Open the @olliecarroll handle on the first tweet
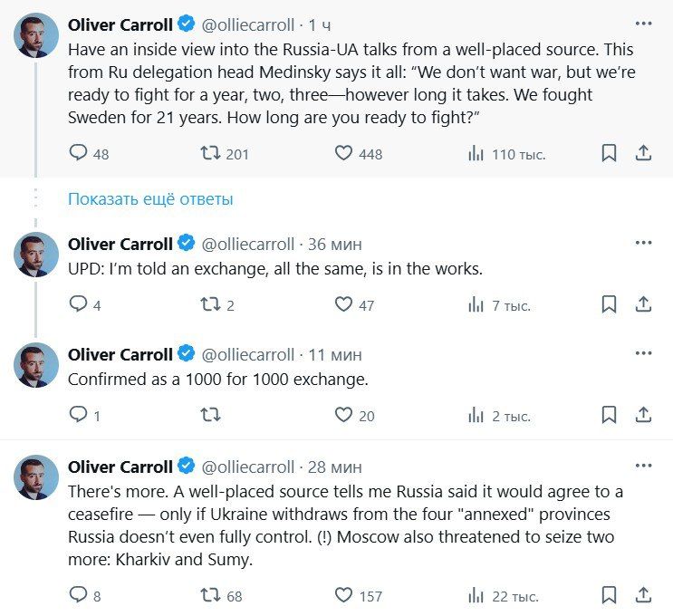Viewport: 673px width, 616px height. tap(247, 24)
